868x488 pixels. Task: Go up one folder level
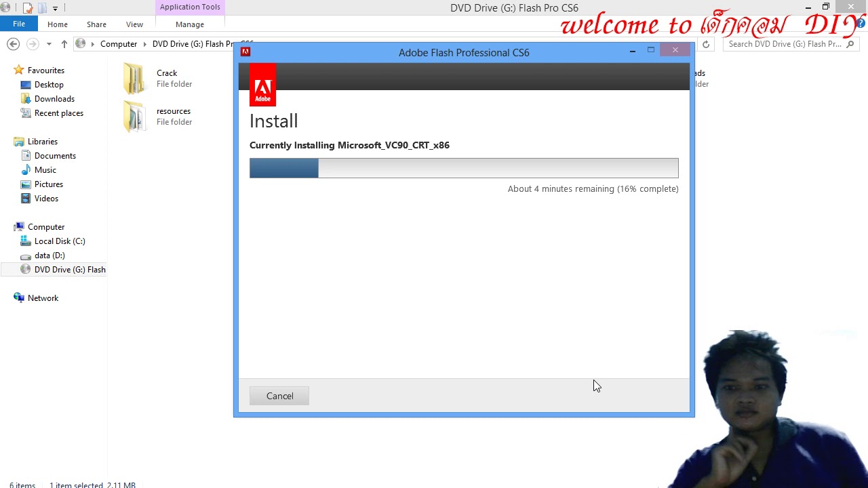click(64, 44)
